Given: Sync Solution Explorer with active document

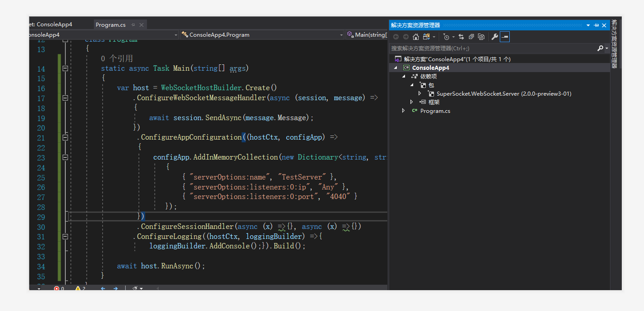Looking at the screenshot, I should pos(461,37).
